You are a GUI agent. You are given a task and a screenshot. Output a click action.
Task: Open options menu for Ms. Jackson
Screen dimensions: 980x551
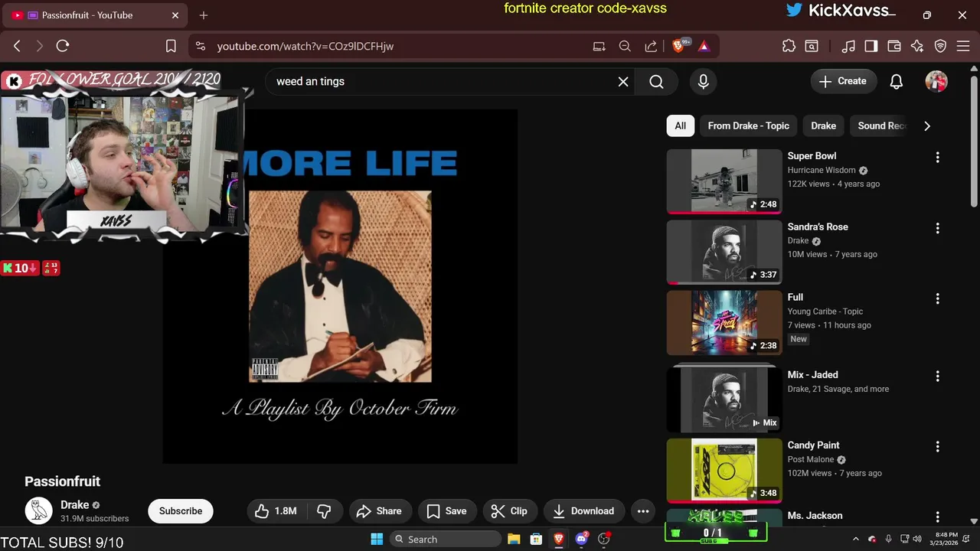pyautogui.click(x=937, y=517)
